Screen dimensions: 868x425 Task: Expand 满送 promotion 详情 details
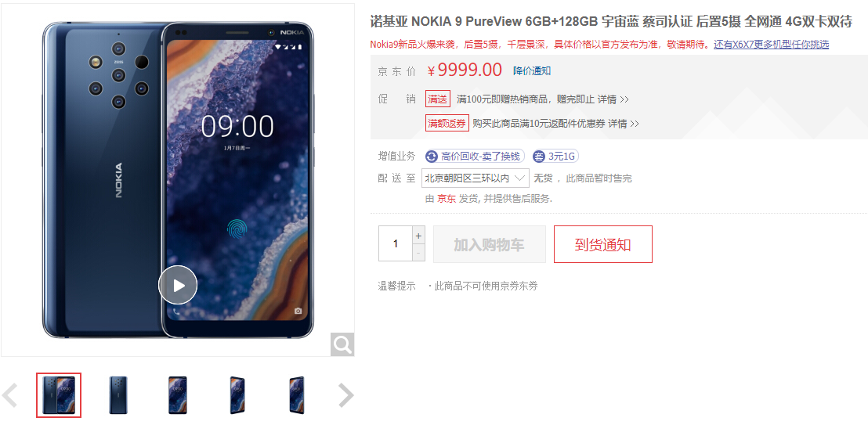tap(613, 99)
